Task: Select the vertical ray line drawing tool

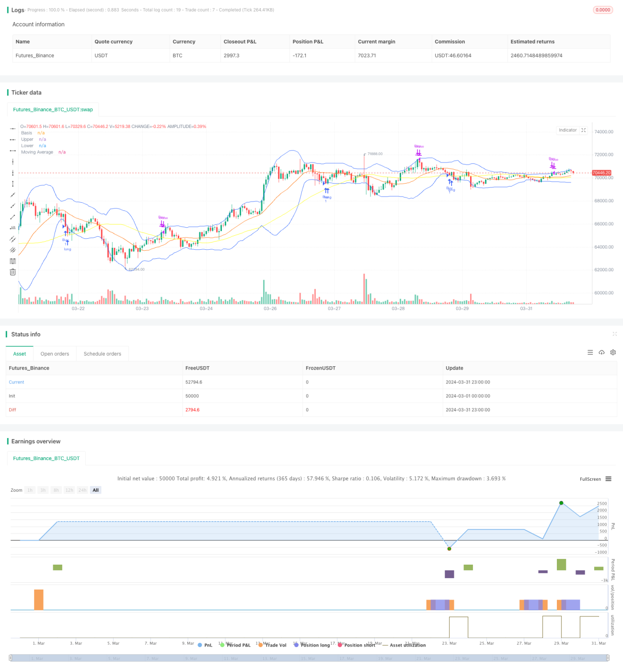Action: 13,173
